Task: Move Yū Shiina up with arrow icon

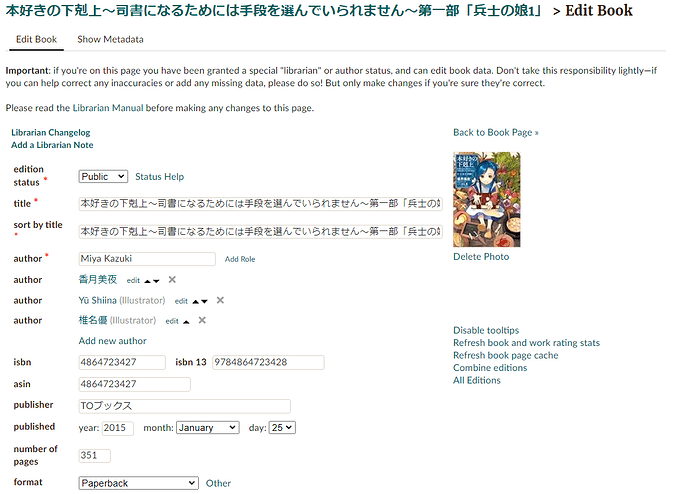Action: click(195, 301)
